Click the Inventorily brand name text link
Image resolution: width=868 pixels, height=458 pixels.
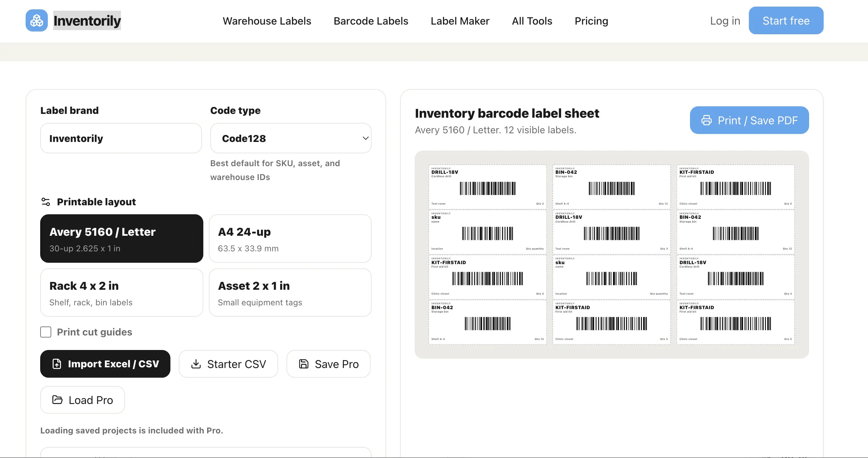pyautogui.click(x=87, y=21)
